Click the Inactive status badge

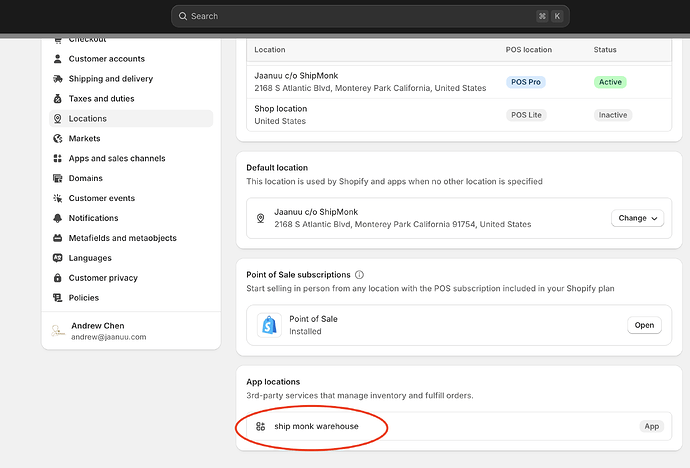(613, 115)
